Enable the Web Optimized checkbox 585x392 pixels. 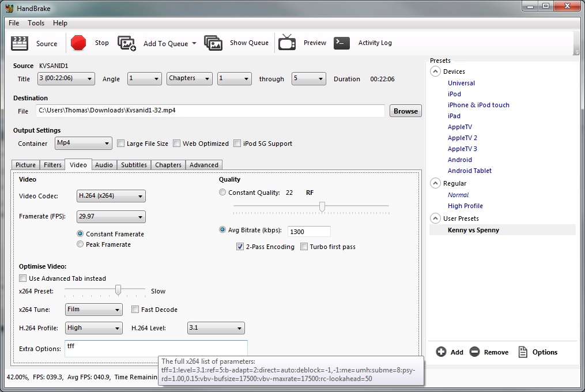pos(177,144)
